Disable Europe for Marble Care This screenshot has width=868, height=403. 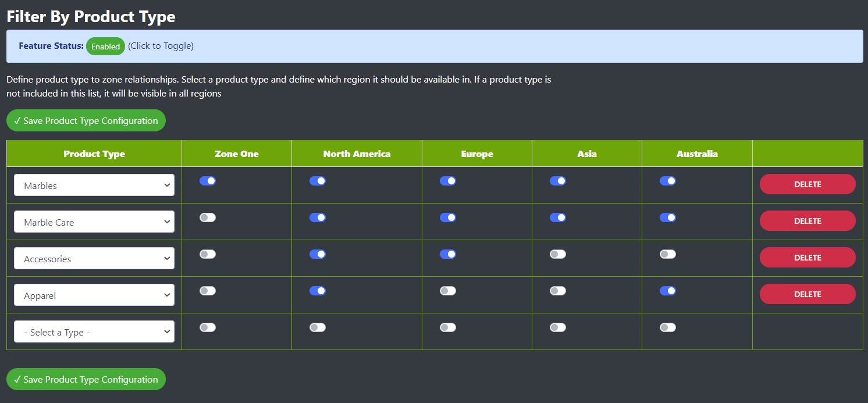coord(448,217)
